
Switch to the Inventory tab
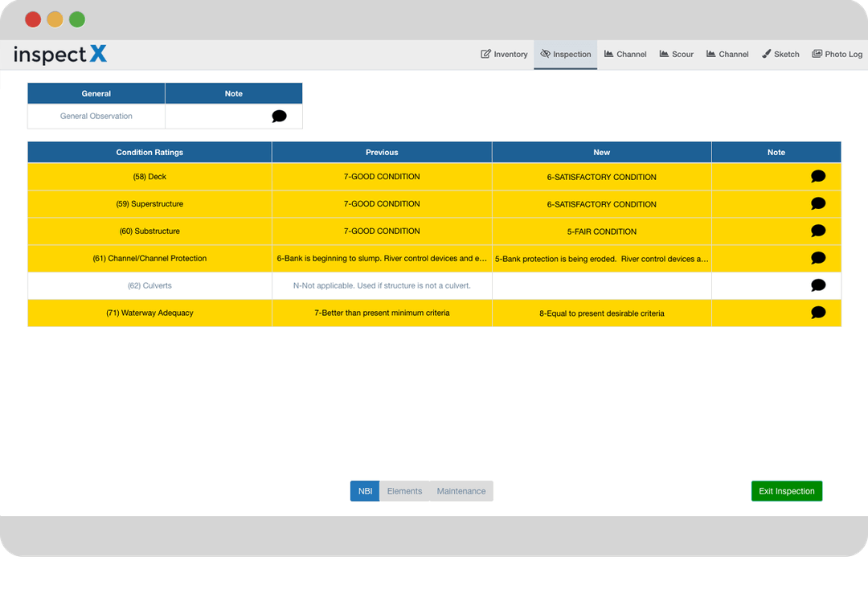[x=504, y=54]
